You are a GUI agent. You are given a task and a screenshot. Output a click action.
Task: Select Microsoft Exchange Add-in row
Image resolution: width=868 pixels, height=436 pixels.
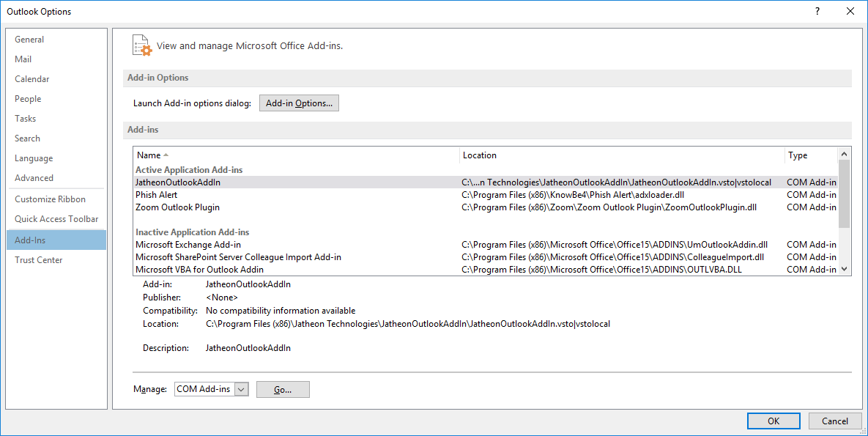pyautogui.click(x=486, y=245)
